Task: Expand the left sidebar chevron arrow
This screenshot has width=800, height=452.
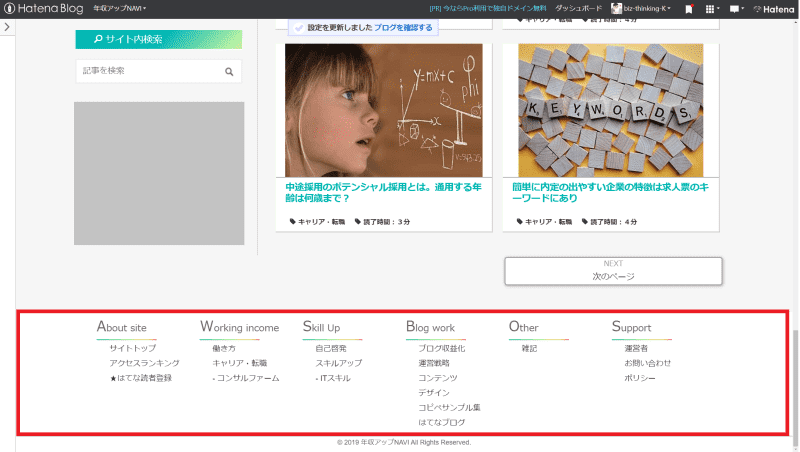Action: pos(7,27)
